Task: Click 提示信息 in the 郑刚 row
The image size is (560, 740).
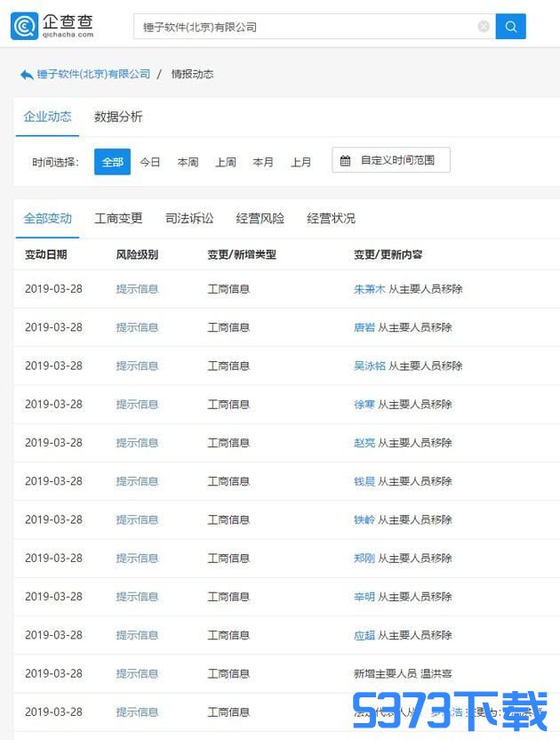Action: click(x=137, y=559)
